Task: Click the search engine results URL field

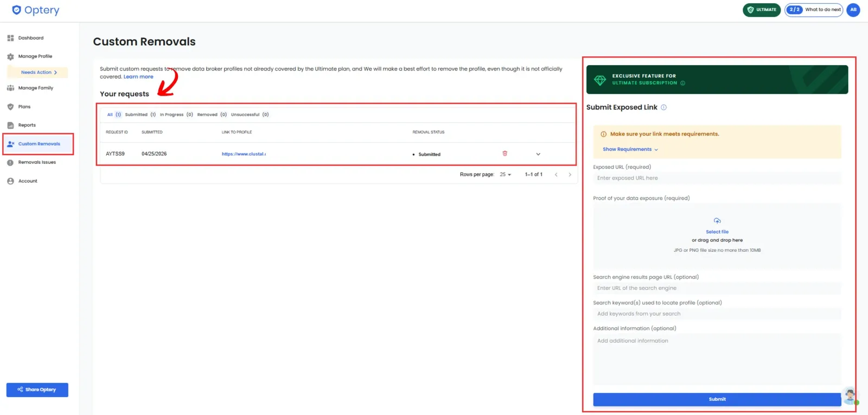Action: [x=717, y=288]
